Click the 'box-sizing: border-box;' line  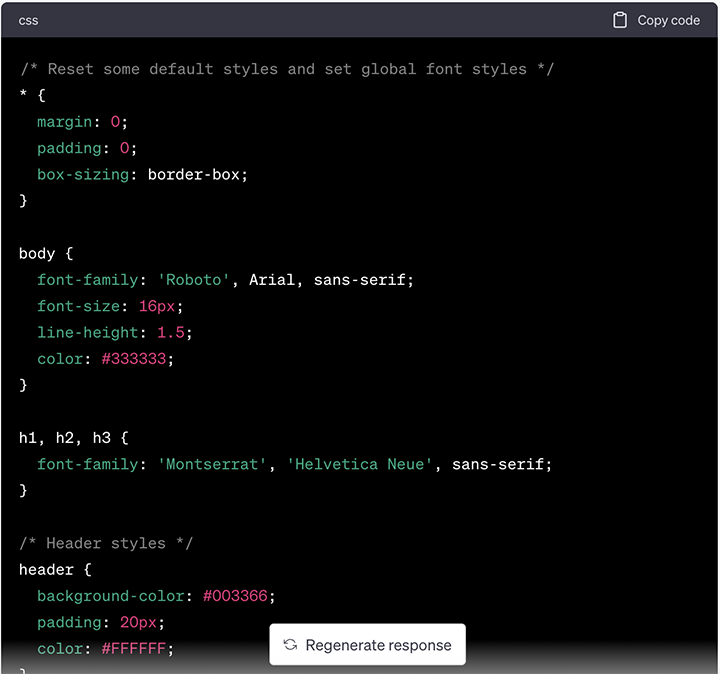click(142, 175)
